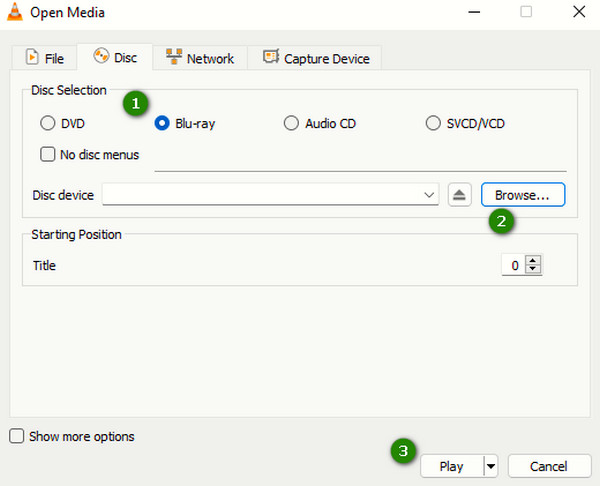This screenshot has width=600, height=486.
Task: Click the green step 1 marker
Action: [136, 103]
